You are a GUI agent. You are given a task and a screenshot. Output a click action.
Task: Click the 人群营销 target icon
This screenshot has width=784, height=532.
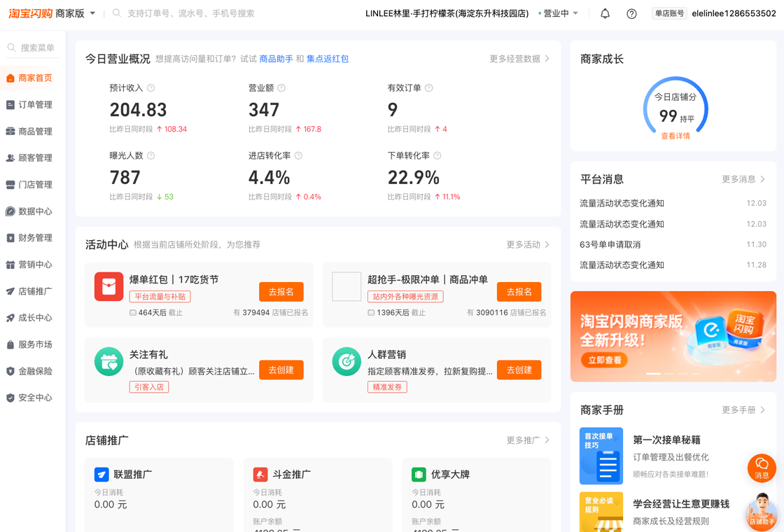[x=346, y=362]
